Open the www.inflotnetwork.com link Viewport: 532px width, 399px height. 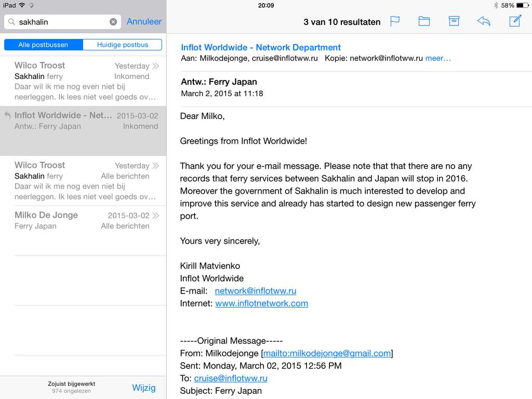262,303
